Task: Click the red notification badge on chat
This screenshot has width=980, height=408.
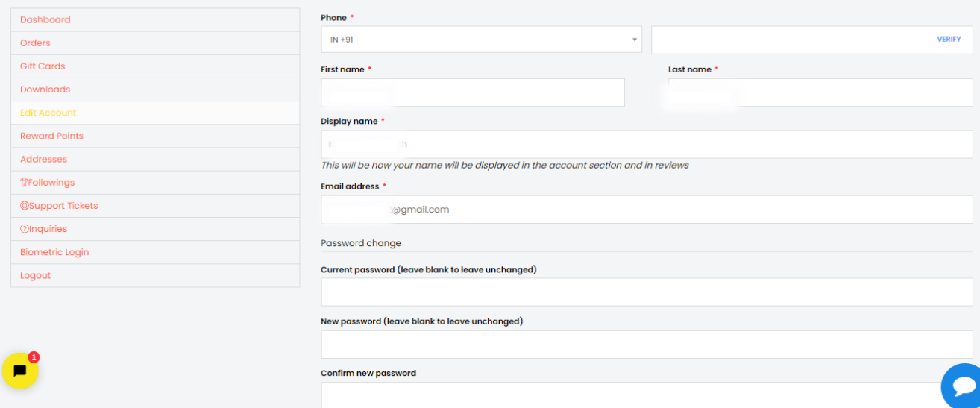Action: pyautogui.click(x=34, y=357)
